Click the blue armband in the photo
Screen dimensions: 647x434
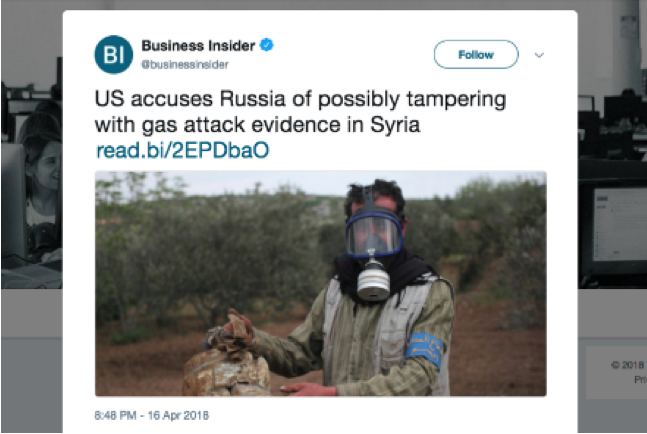[x=425, y=350]
